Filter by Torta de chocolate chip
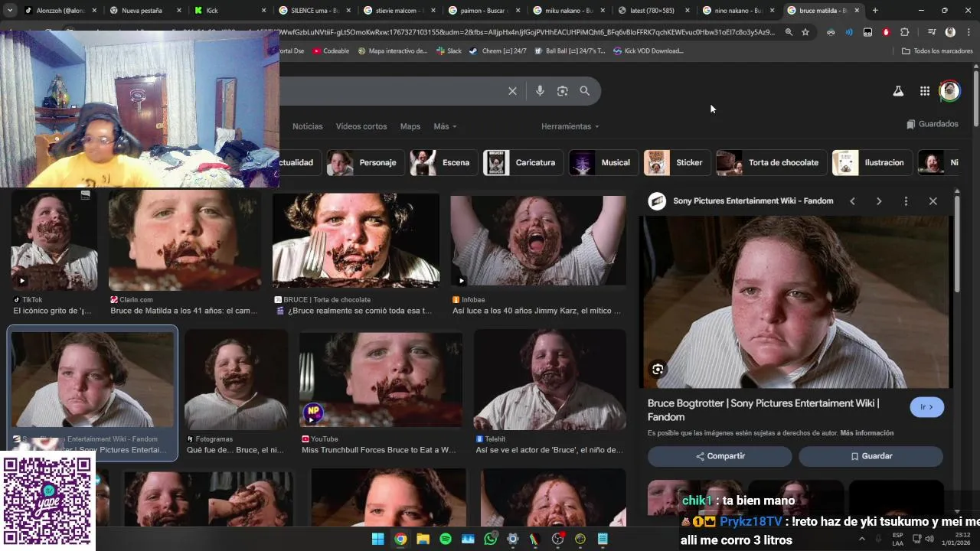The image size is (980, 551). 772,162
